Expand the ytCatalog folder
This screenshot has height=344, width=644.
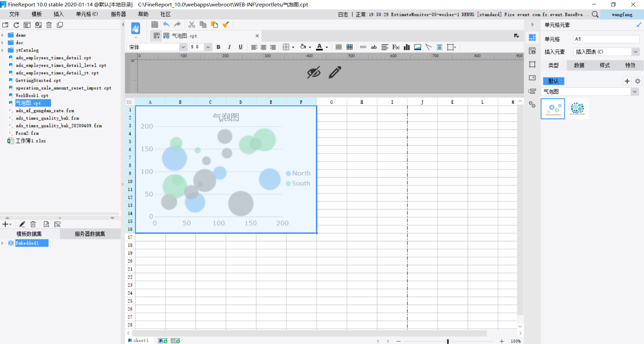point(3,50)
